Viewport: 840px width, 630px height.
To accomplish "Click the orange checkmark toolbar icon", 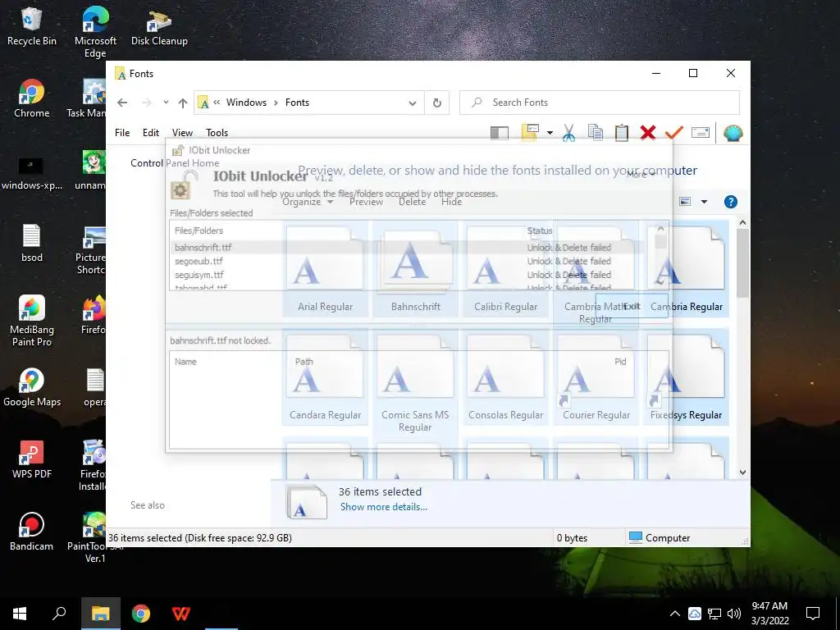I will pos(674,132).
